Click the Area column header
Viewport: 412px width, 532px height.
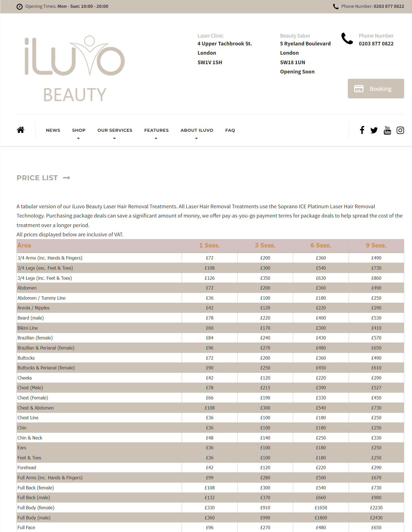click(99, 246)
